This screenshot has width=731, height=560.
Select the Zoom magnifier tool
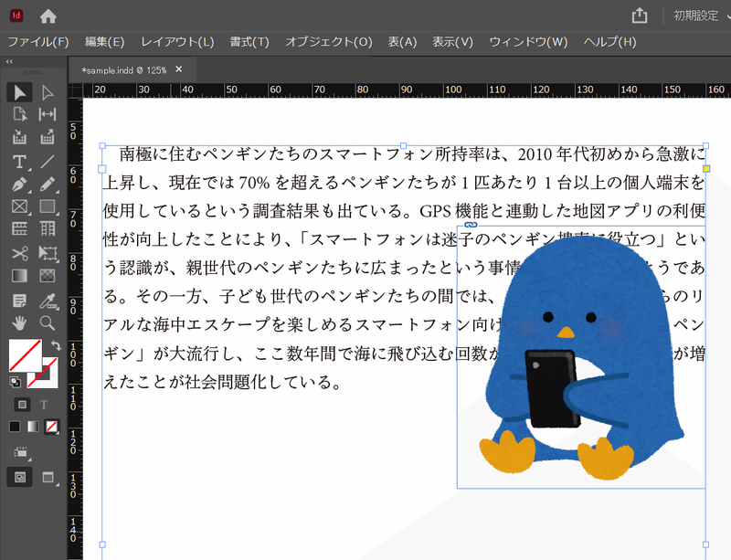(48, 323)
